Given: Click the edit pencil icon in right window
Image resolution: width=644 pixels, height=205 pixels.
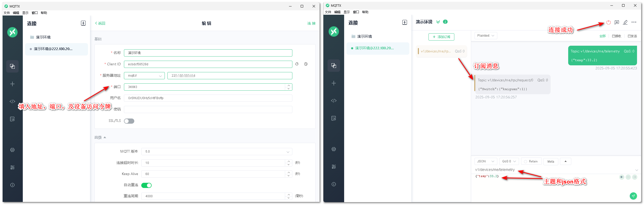Looking at the screenshot, I should coord(625,22).
